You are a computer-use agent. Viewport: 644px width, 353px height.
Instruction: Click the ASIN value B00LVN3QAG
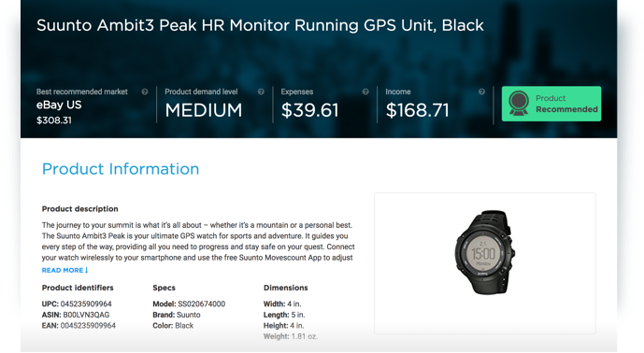[x=86, y=315]
